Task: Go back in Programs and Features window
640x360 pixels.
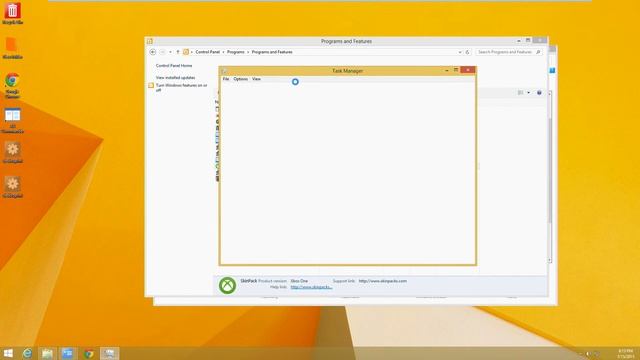Action: (153, 52)
